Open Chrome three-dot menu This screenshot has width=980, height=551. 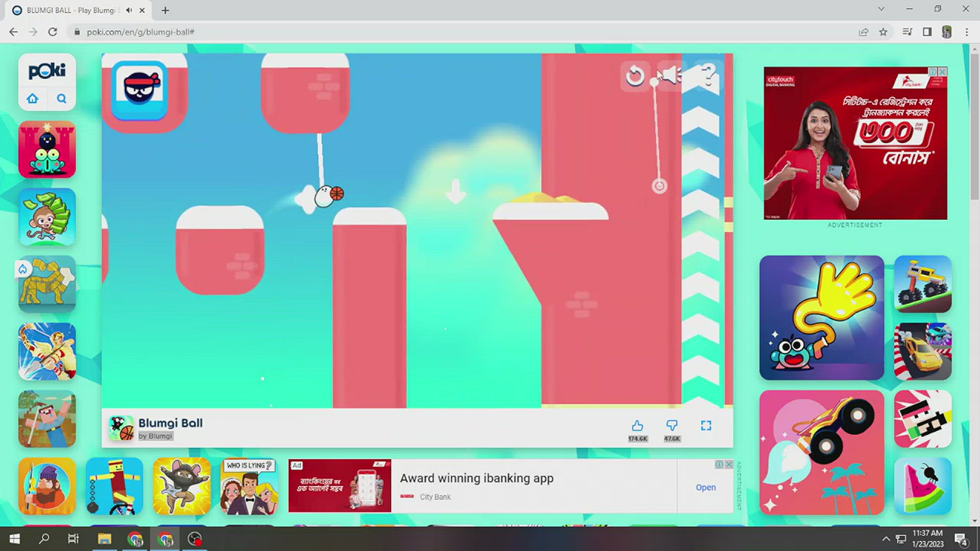pyautogui.click(x=966, y=32)
